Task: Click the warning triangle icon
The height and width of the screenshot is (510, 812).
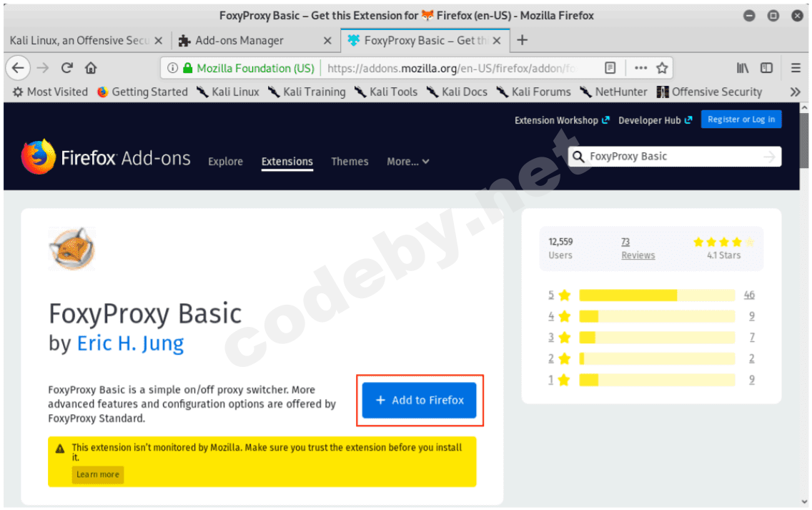Action: coord(61,448)
